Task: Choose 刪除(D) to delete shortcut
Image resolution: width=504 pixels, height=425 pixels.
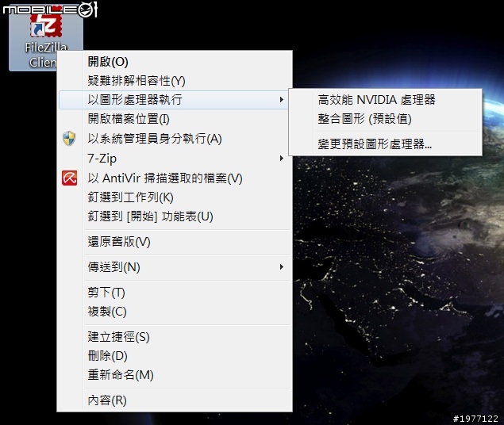Action: pos(175,356)
